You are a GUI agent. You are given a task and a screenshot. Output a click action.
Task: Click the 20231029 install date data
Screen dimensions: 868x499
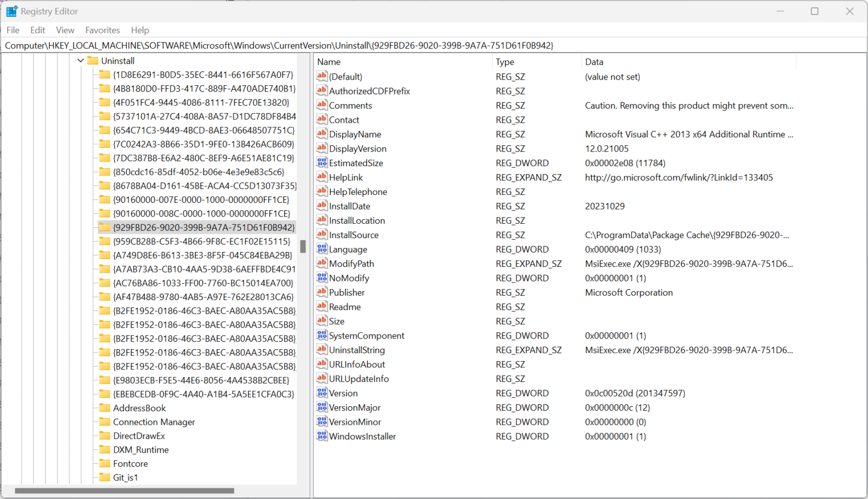605,206
